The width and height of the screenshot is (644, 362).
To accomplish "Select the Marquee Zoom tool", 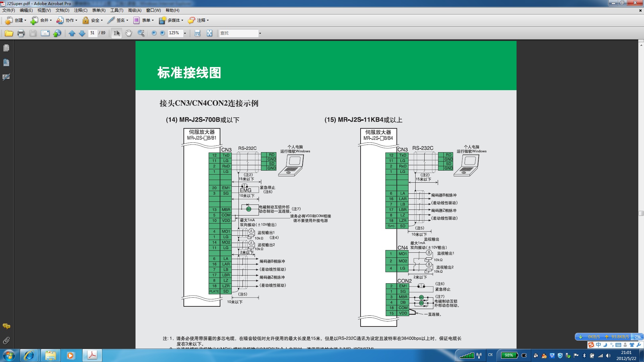I will (x=141, y=33).
